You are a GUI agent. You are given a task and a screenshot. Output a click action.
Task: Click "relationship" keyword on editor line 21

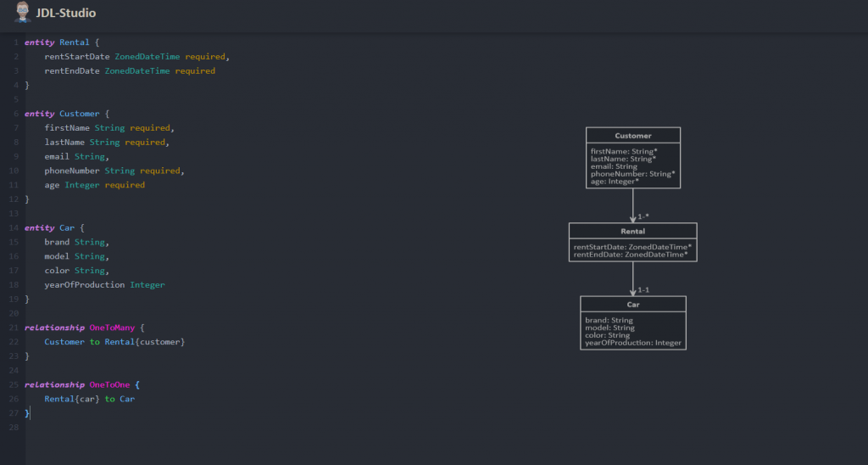click(x=54, y=328)
